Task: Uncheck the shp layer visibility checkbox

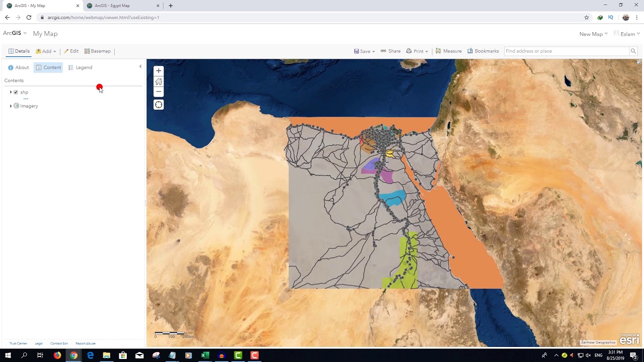Action: click(16, 93)
